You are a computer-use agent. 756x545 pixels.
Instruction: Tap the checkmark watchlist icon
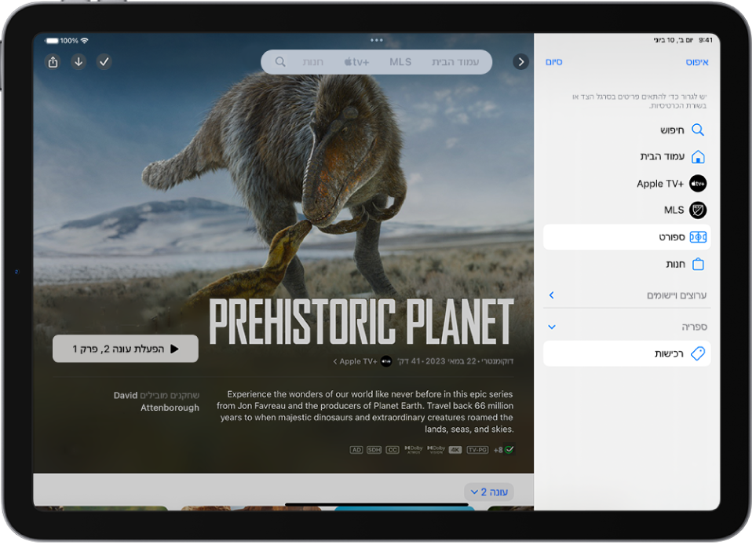(104, 62)
